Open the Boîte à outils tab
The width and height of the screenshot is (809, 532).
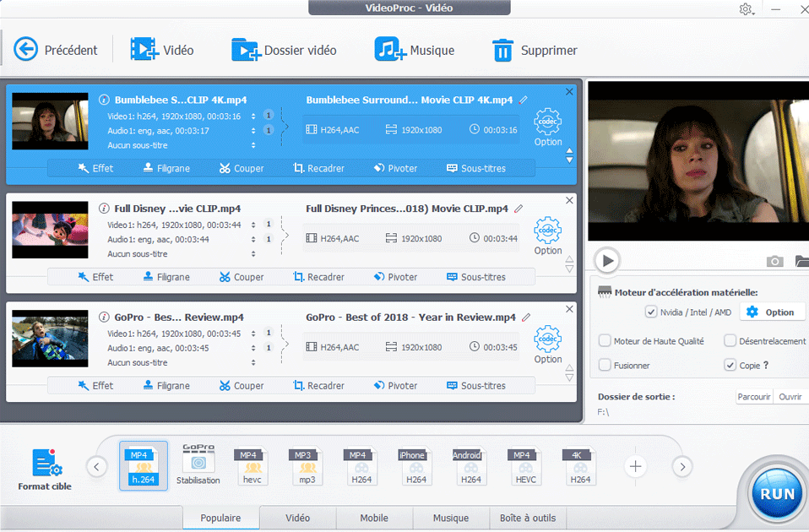[528, 518]
